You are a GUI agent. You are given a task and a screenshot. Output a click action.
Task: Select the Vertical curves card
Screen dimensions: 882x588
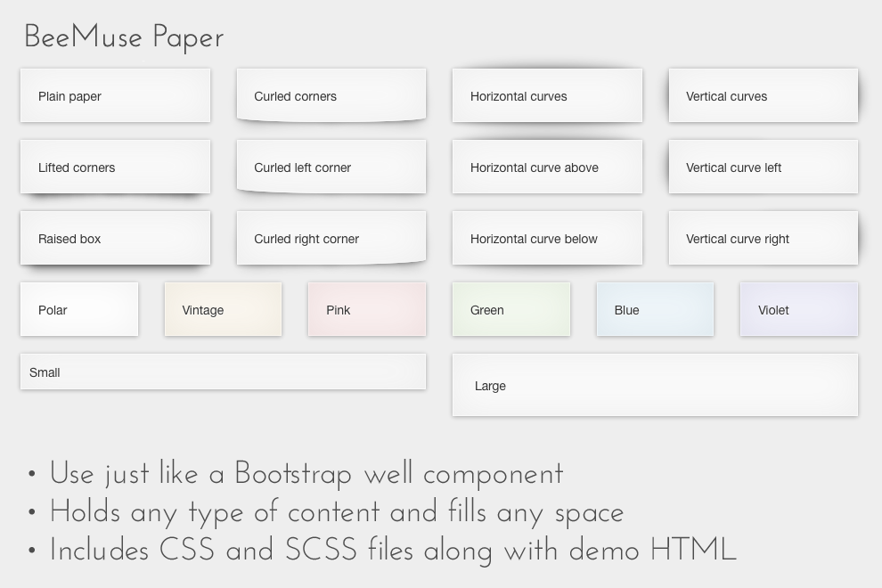tap(763, 96)
